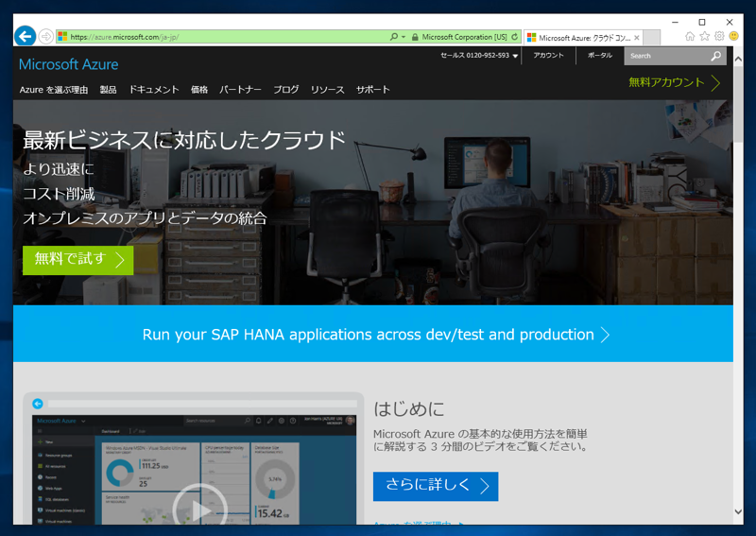Open the パートナー menu
Viewport: 756px width, 536px height.
click(x=240, y=90)
